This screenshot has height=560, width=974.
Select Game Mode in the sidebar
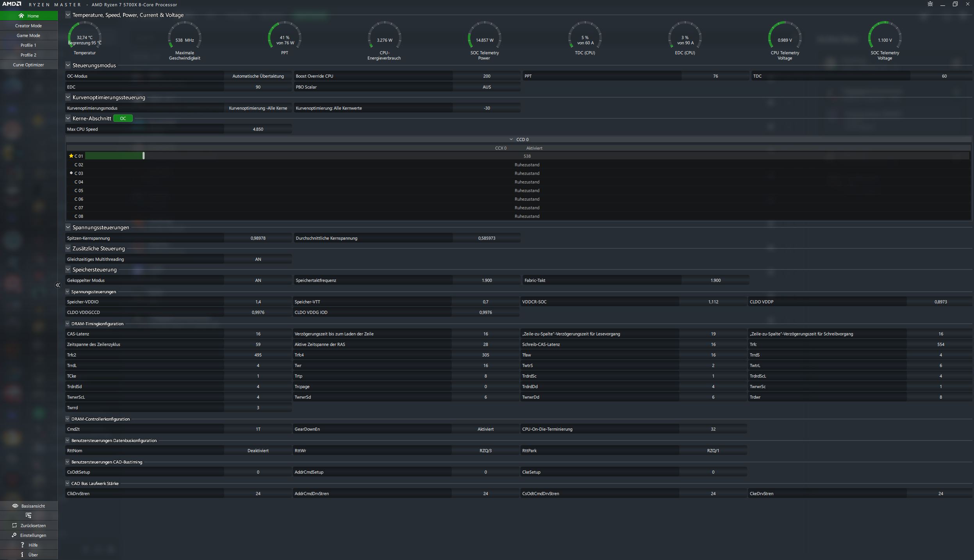pyautogui.click(x=29, y=36)
